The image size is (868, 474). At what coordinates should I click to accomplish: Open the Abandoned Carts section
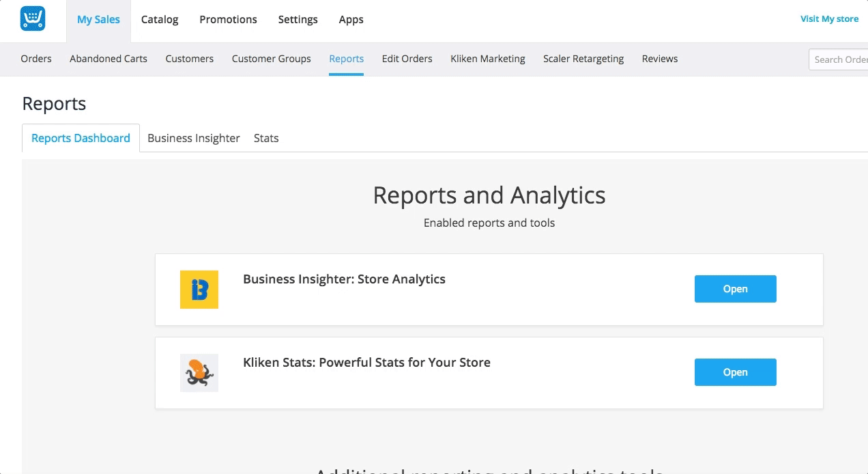coord(108,59)
